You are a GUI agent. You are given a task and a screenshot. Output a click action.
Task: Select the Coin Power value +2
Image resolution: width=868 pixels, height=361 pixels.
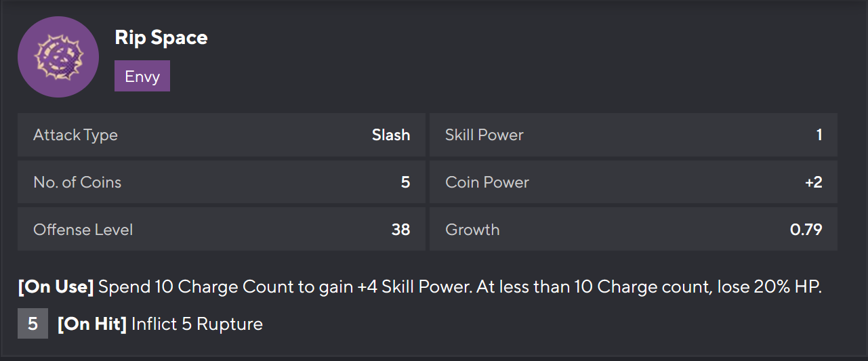[x=813, y=182]
